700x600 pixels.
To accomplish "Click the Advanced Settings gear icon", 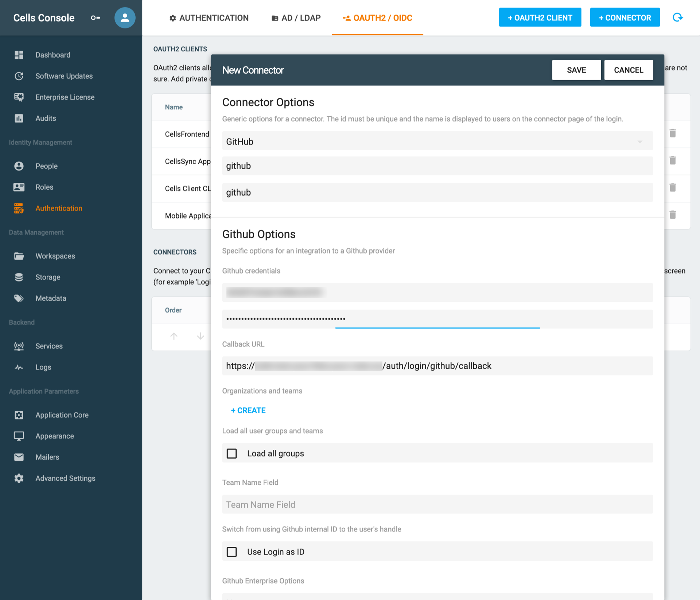I will click(x=19, y=479).
